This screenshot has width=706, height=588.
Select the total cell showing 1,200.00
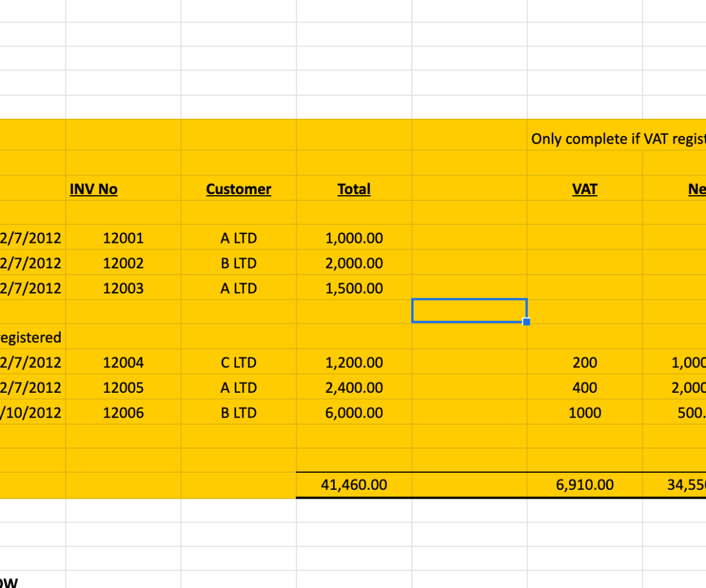(x=354, y=362)
